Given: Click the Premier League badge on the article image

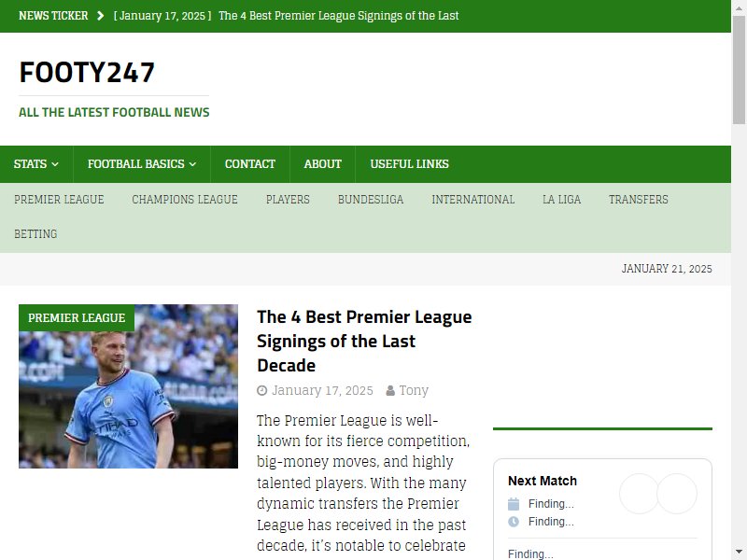Looking at the screenshot, I should click(x=77, y=317).
